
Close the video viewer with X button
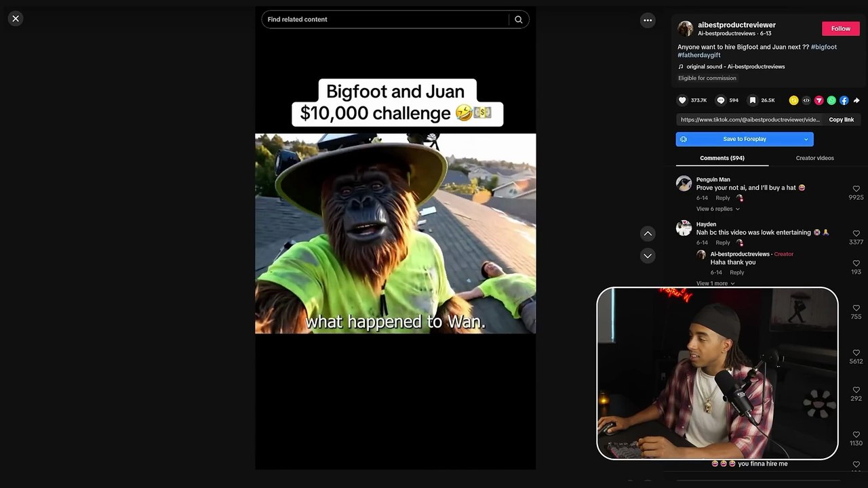pyautogui.click(x=16, y=18)
